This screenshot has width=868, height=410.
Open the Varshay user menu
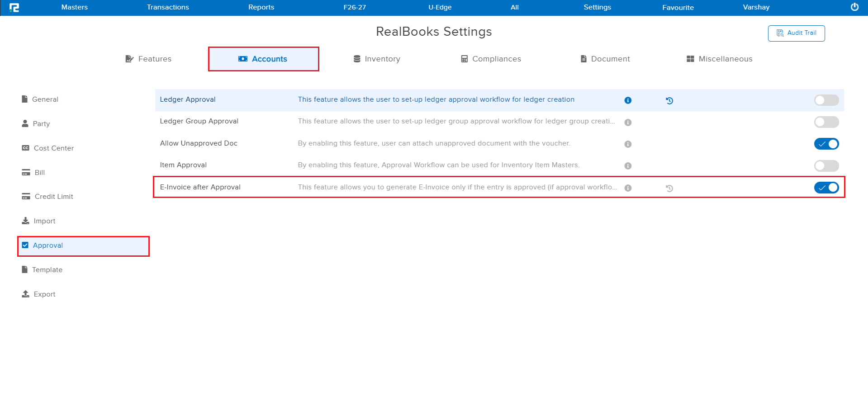756,7
